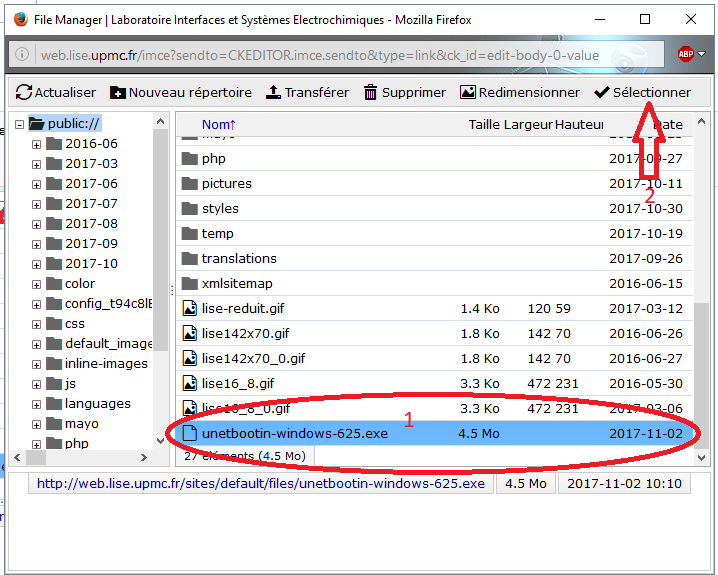Click the folder icon of styles in the file list
Screen dimensions: 718x575
(x=190, y=209)
